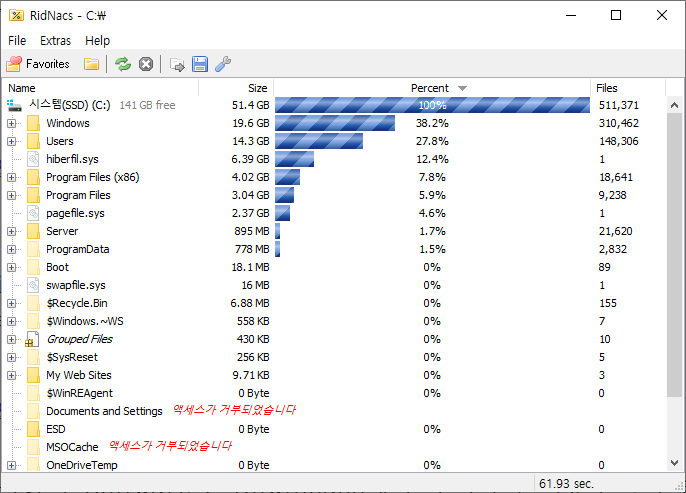Click the Server folder icon

pyautogui.click(x=33, y=231)
